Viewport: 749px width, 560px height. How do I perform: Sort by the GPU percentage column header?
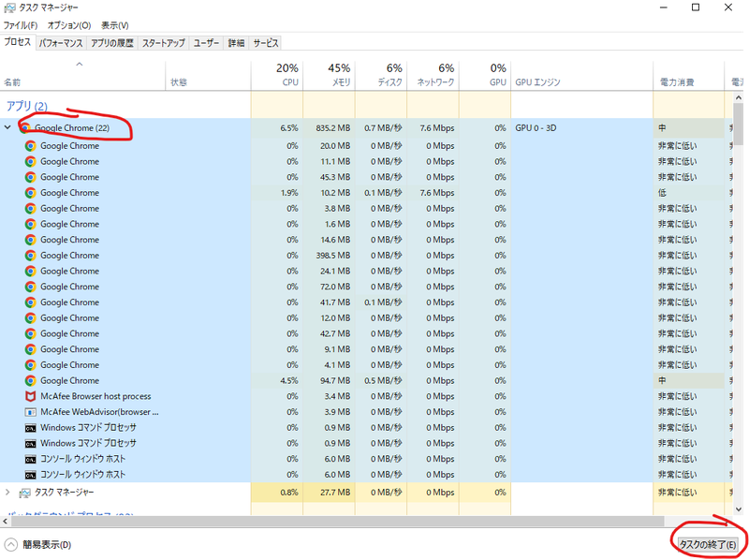point(485,76)
